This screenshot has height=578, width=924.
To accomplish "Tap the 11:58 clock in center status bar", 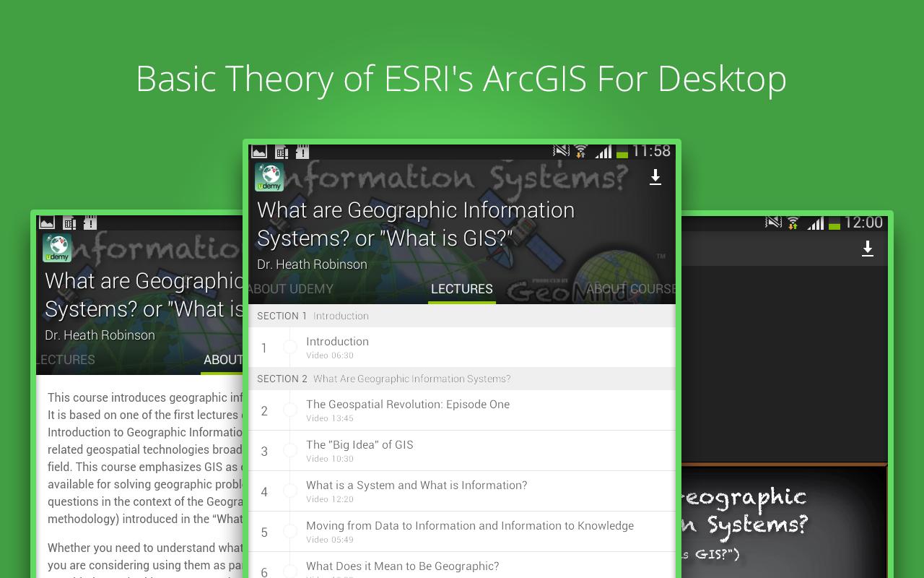I will [x=651, y=151].
